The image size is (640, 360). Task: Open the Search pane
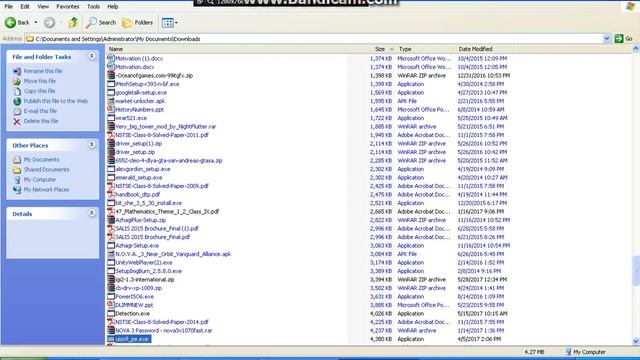101,22
